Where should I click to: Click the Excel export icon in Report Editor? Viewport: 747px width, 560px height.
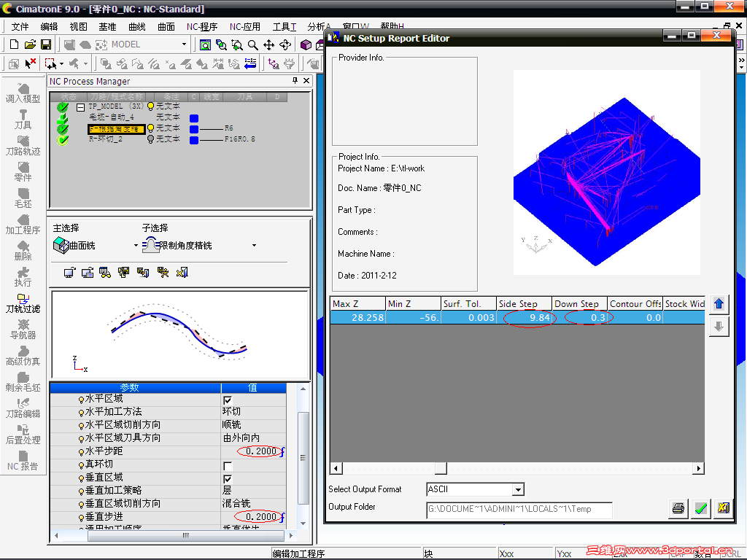[723, 508]
